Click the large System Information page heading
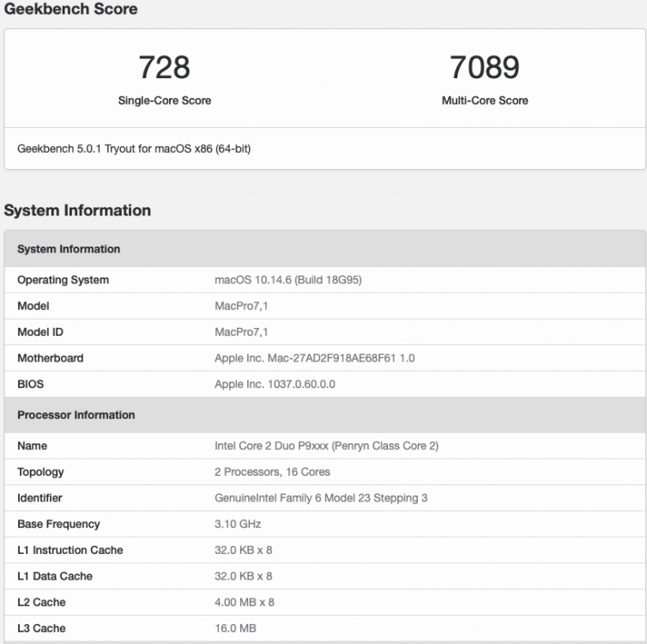Image resolution: width=647 pixels, height=644 pixels. 77,210
